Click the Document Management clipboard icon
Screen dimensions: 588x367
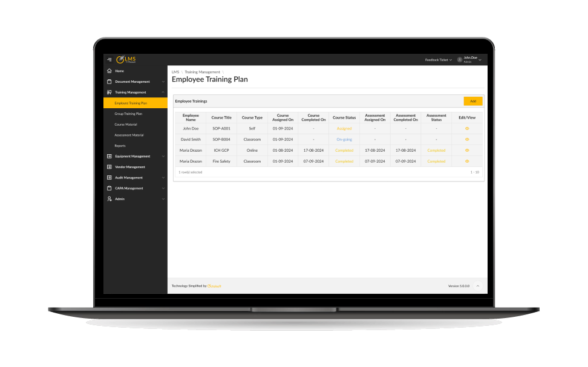tap(109, 82)
